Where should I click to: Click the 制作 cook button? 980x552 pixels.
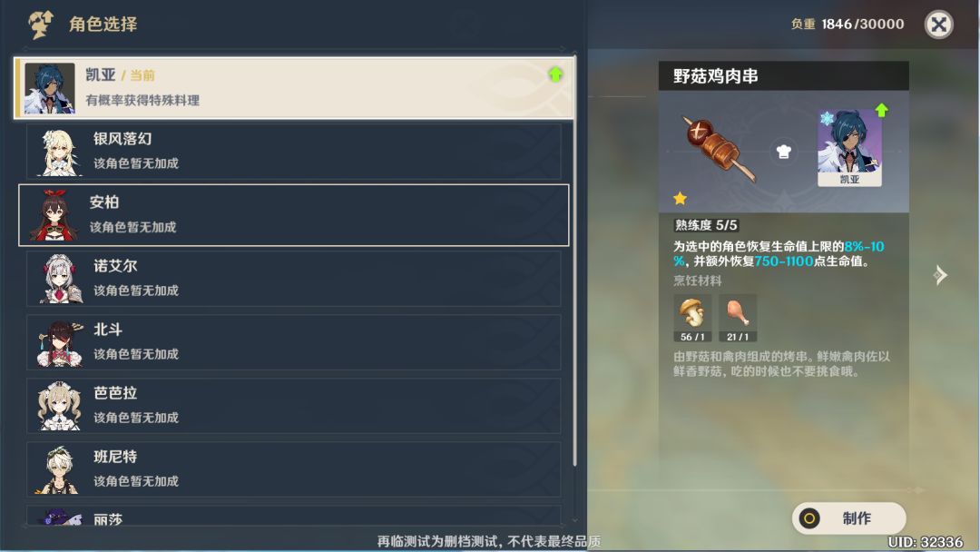848,518
